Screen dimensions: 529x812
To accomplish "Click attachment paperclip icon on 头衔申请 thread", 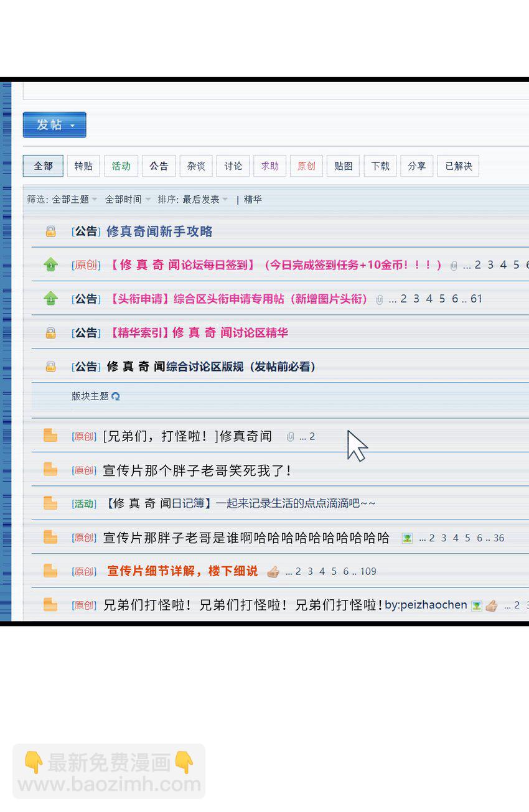I will (x=380, y=299).
